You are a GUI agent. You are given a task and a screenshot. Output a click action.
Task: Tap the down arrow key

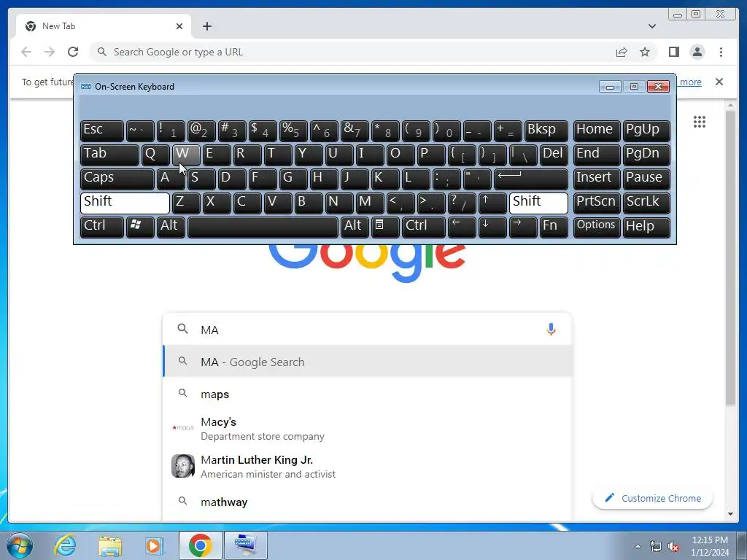pyautogui.click(x=492, y=227)
